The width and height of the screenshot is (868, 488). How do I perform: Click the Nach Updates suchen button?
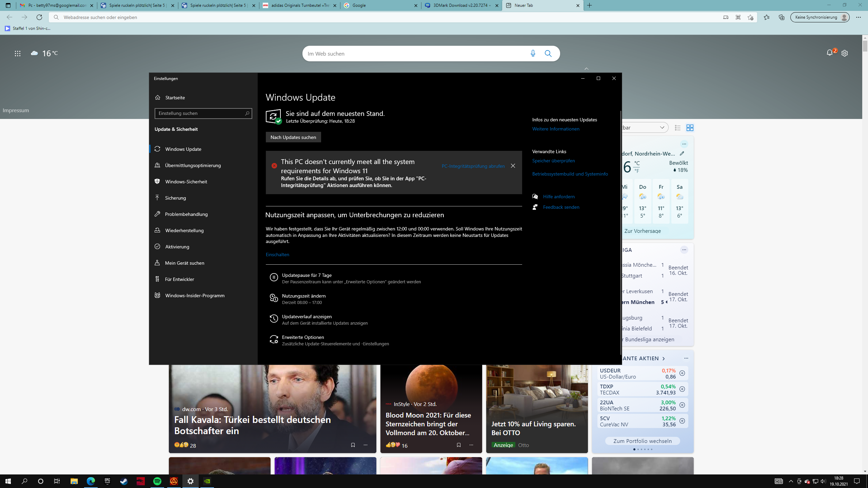293,137
